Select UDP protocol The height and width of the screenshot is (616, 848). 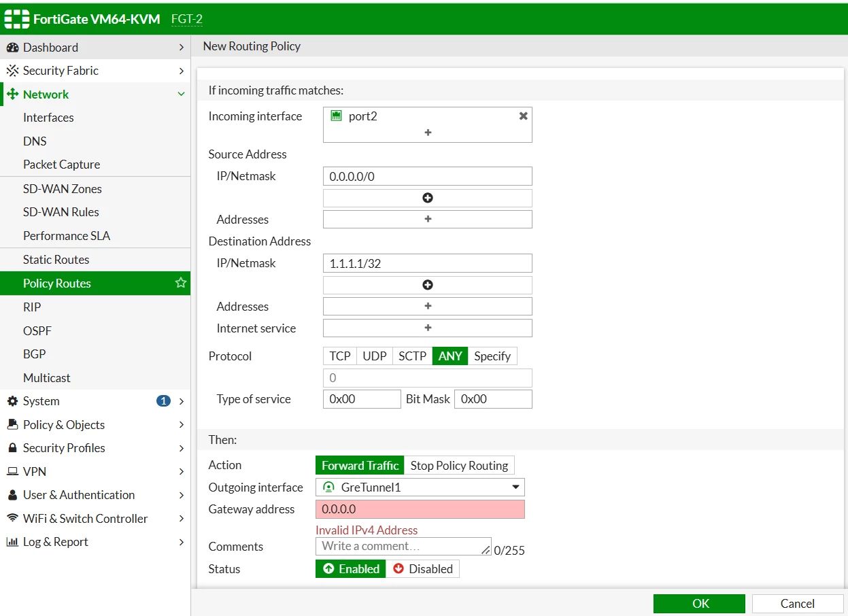375,356
